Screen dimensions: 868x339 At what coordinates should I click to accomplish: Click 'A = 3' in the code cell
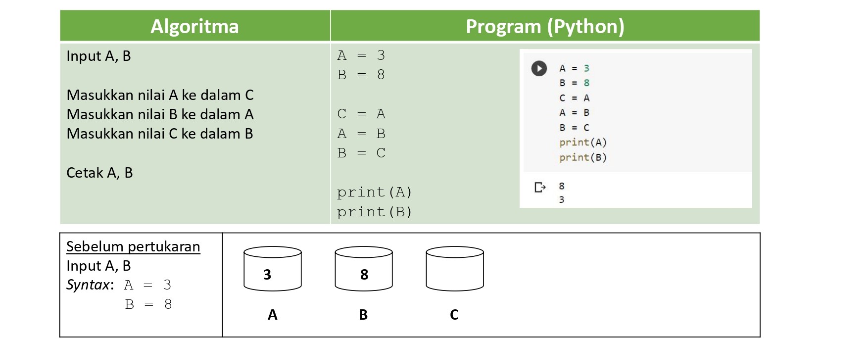pos(575,68)
